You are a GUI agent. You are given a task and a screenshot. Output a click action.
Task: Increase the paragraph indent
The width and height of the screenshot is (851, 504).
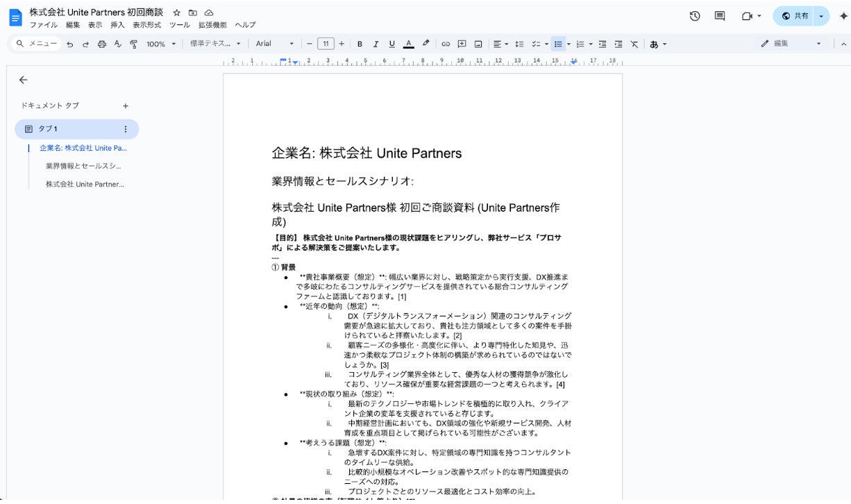(618, 44)
